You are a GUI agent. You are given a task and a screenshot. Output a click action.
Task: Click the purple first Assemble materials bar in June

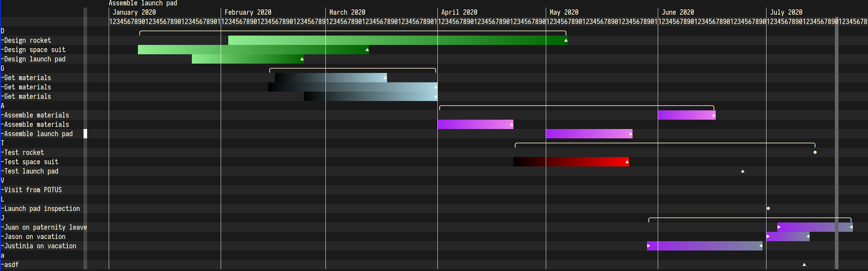point(687,115)
